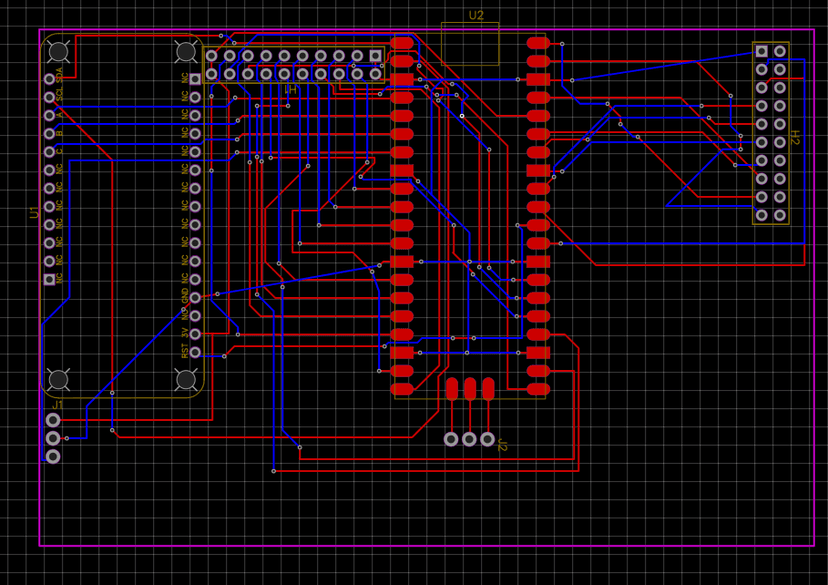The image size is (828, 585).
Task: Click U1's bottom-right mounting hole
Action: [186, 379]
